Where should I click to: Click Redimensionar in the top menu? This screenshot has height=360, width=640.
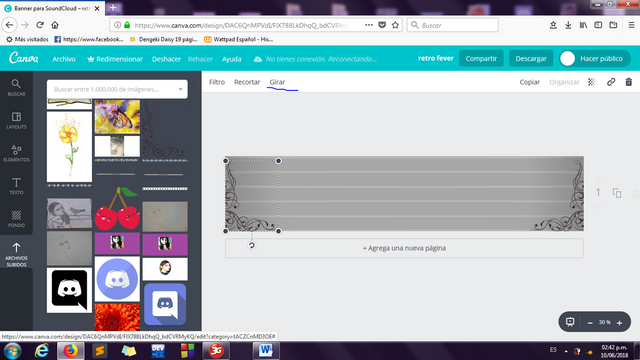115,59
